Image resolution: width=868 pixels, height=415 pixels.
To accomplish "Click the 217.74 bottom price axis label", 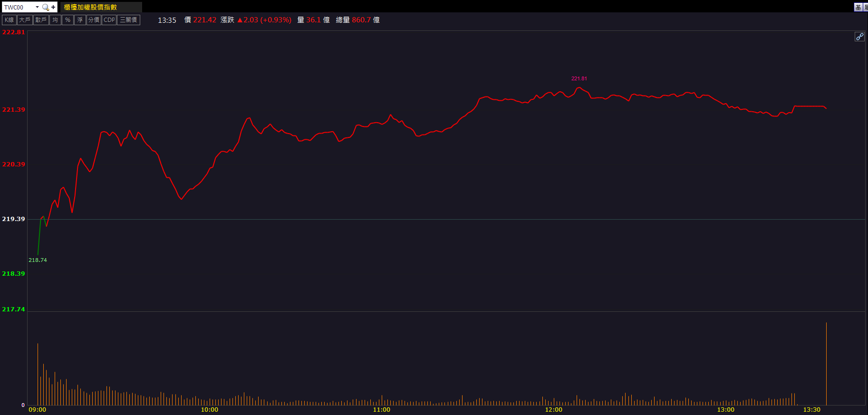I will coord(13,309).
